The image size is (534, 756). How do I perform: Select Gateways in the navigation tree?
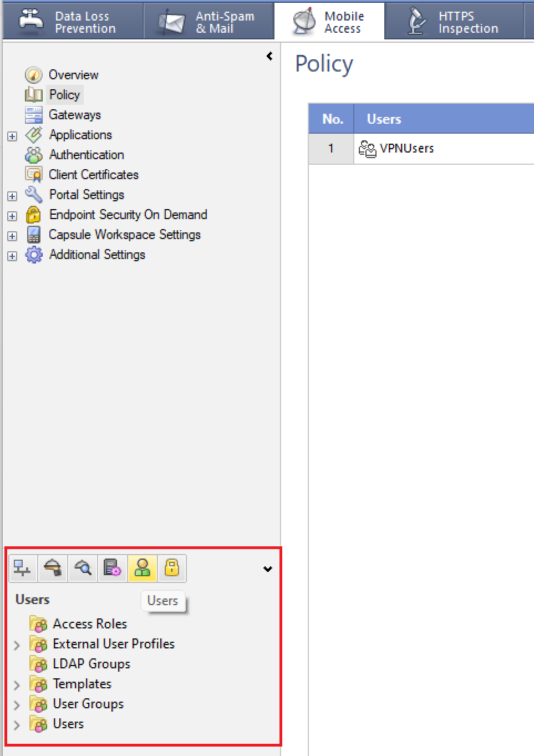(75, 115)
